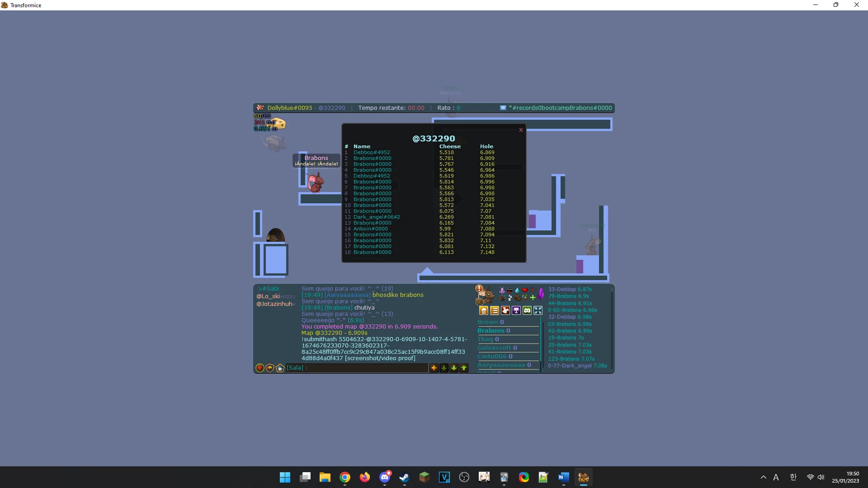This screenshot has width=868, height=488.
Task: Click the bright green down arrow button
Action: (454, 368)
